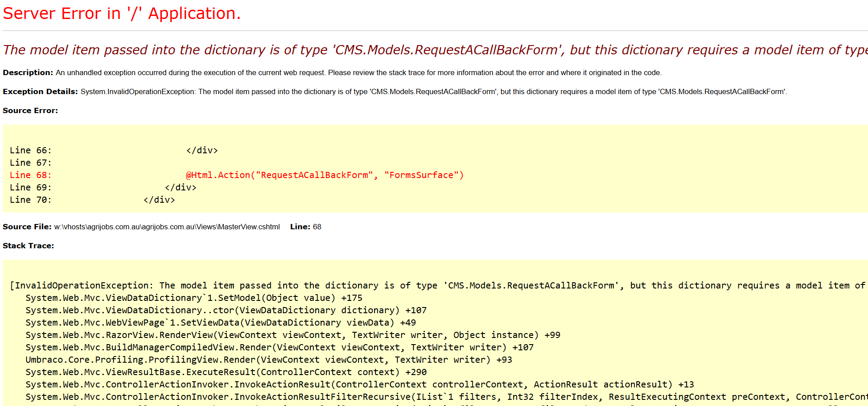This screenshot has height=406, width=868.
Task: Click the "Stack Trace:" label
Action: [28, 246]
